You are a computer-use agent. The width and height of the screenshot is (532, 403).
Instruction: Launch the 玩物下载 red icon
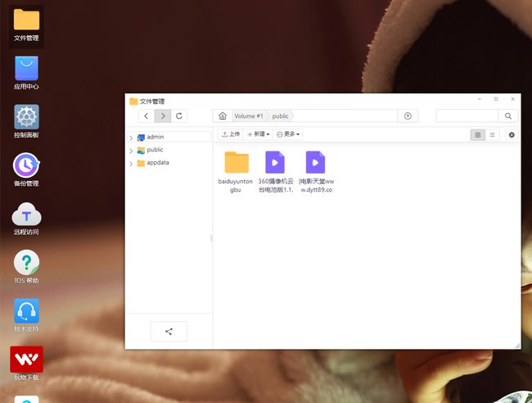(26, 364)
